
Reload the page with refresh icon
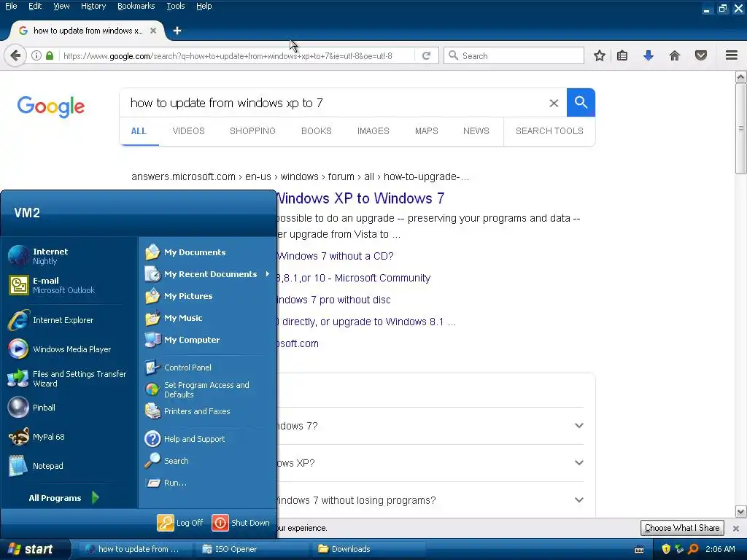426,55
